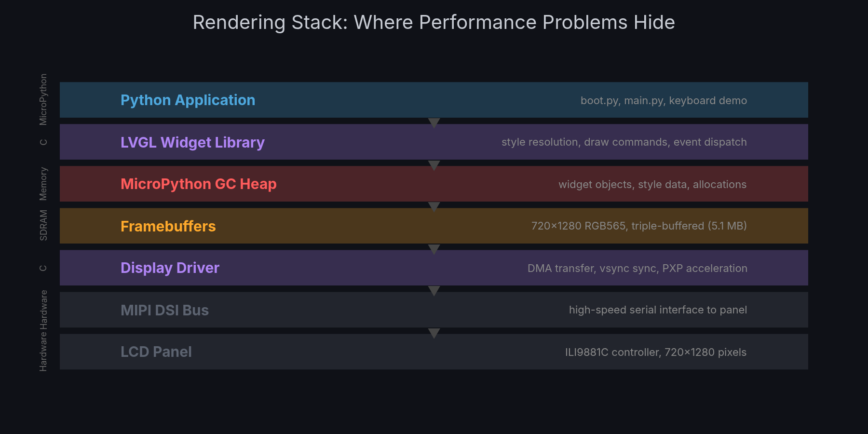The height and width of the screenshot is (434, 868).
Task: Select the LVGL Widget Library heading
Action: 192,142
